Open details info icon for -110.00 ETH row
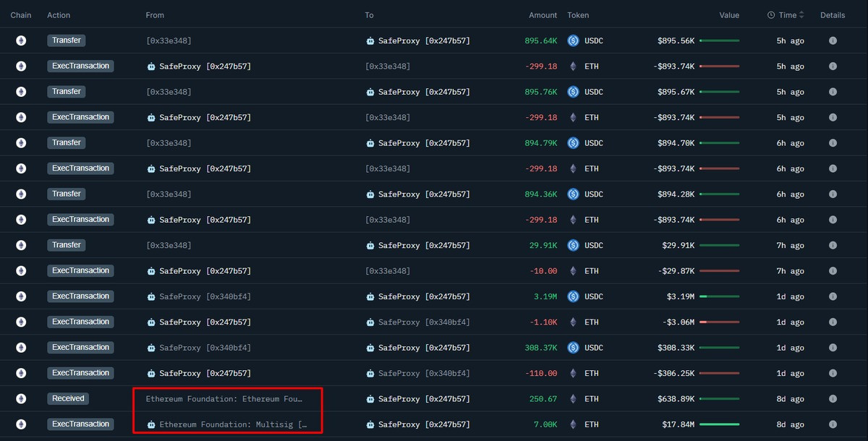868x441 pixels. (x=833, y=373)
